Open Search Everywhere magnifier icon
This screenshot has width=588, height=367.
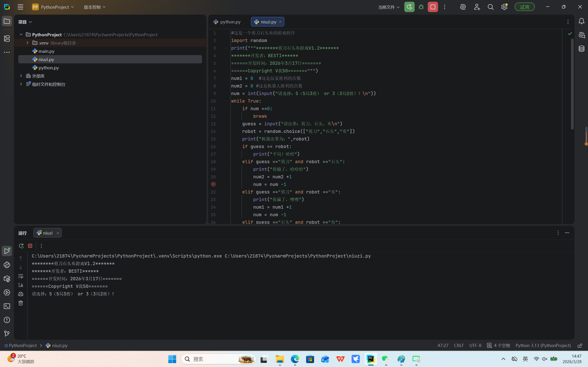pyautogui.click(x=491, y=7)
